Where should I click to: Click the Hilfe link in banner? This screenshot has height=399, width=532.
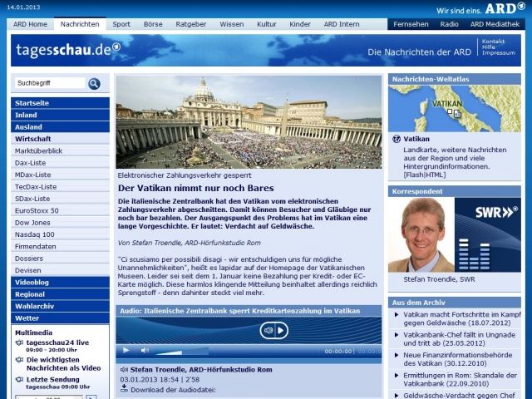(489, 47)
